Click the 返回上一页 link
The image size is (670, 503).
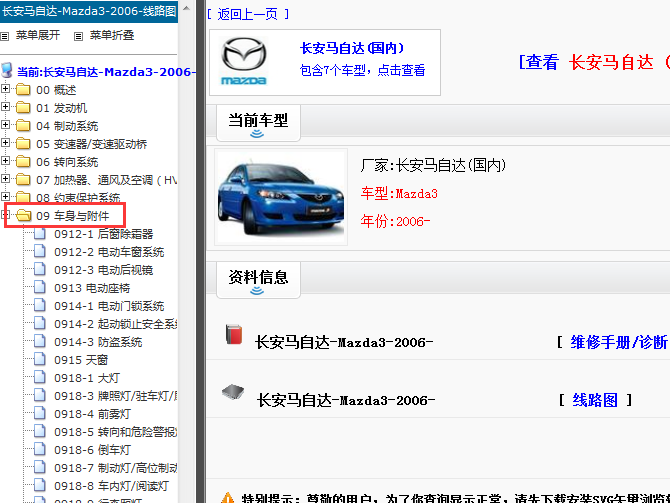pyautogui.click(x=247, y=14)
